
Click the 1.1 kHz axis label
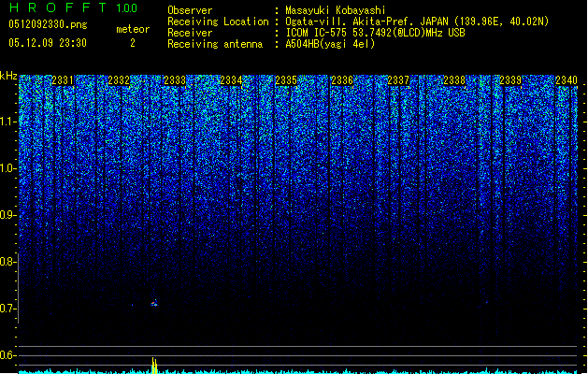click(x=7, y=122)
